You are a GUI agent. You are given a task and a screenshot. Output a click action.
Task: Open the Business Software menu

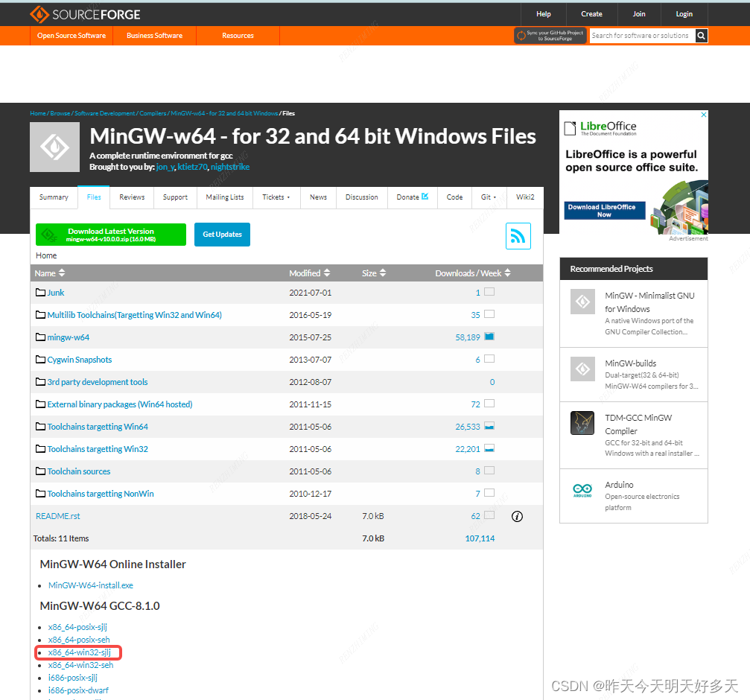pos(154,36)
